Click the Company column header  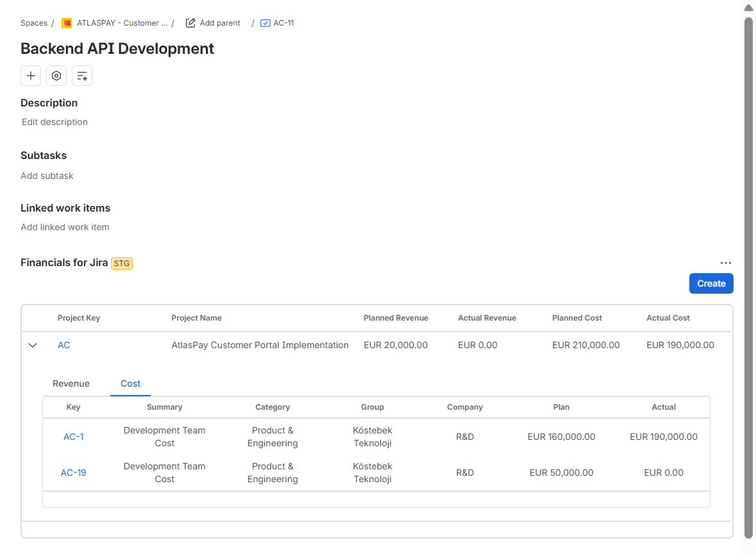click(465, 407)
